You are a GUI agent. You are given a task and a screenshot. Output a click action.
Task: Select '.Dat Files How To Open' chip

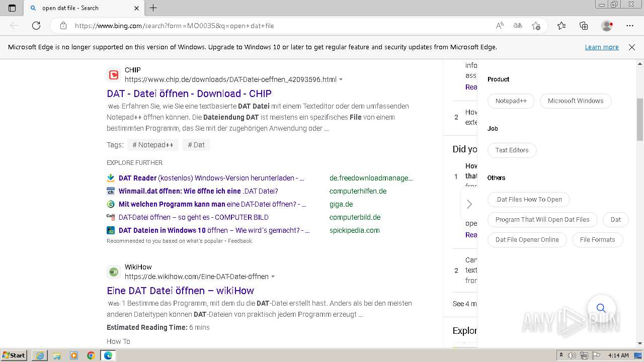coord(528,199)
